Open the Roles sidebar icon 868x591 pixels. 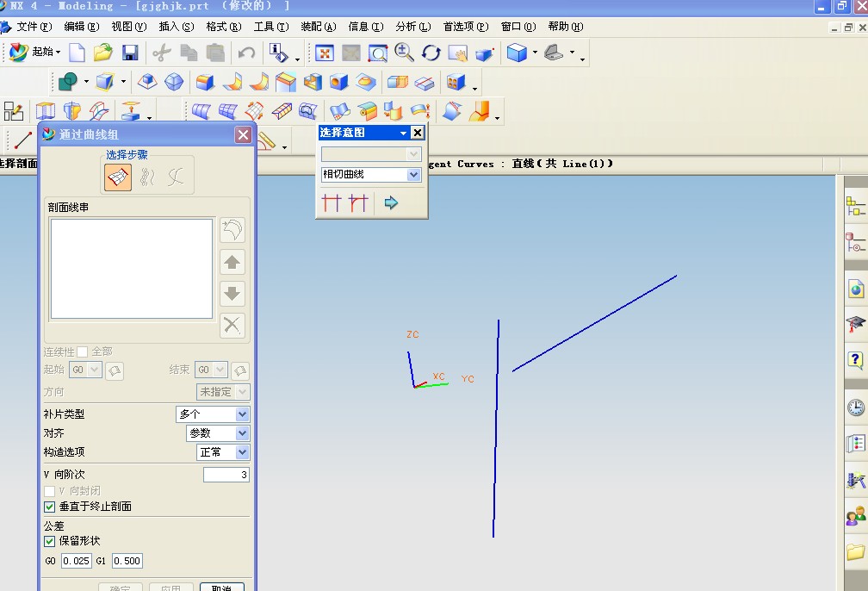(856, 517)
